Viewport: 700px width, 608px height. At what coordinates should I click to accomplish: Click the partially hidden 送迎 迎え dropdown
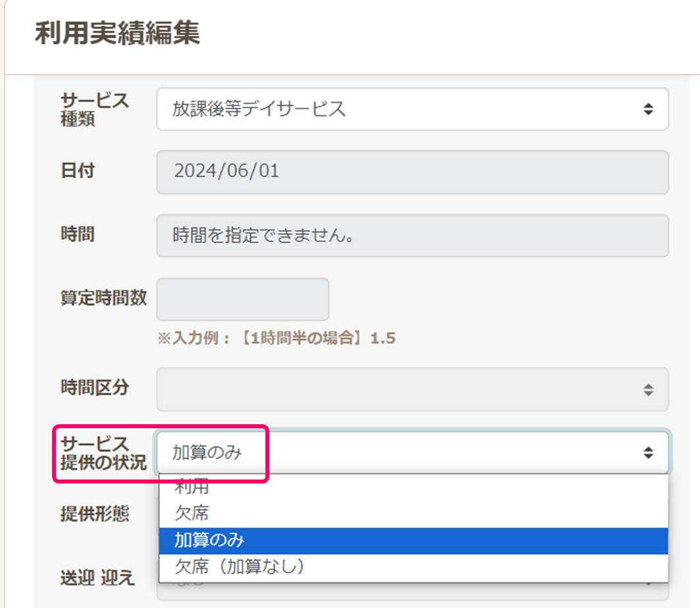[412, 590]
